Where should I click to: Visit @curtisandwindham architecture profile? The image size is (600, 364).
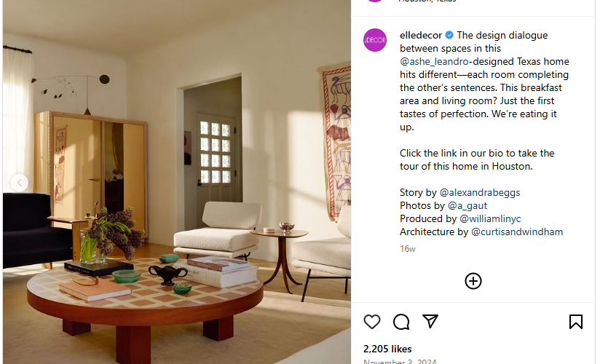click(516, 232)
